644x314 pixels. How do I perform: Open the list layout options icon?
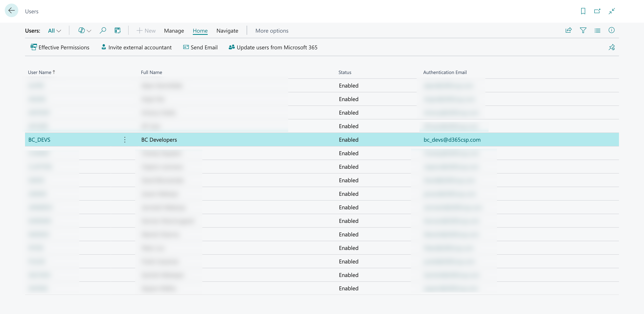[x=597, y=30]
